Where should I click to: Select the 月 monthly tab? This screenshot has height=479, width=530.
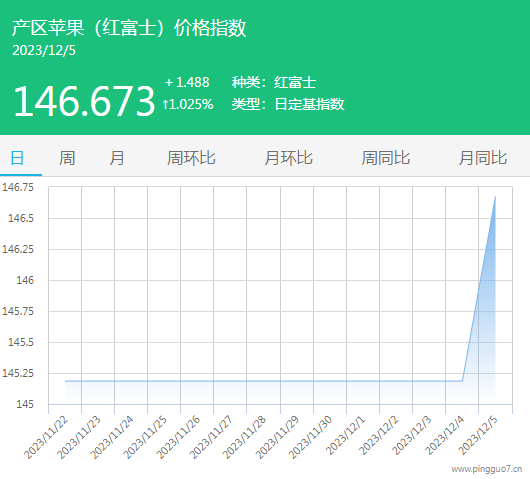pyautogui.click(x=117, y=158)
